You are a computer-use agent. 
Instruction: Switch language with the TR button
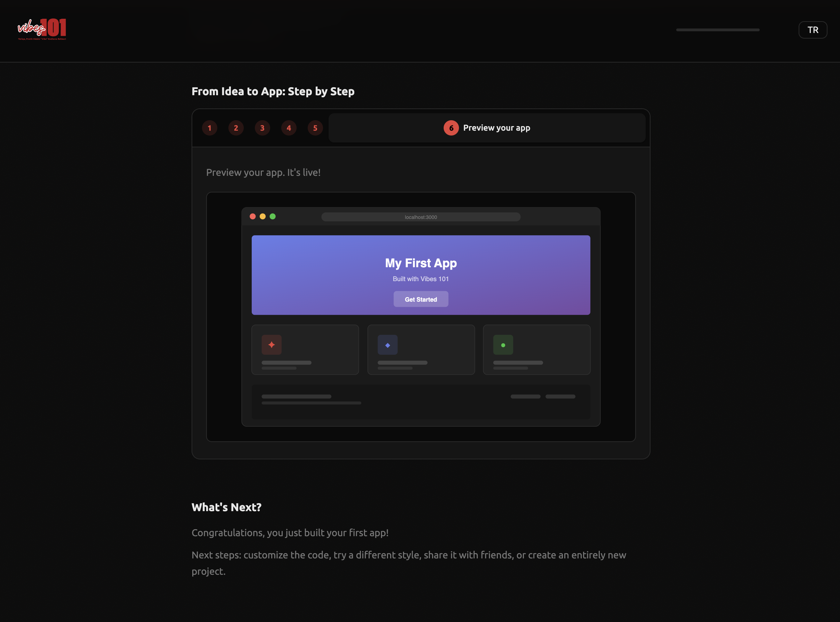pos(813,30)
